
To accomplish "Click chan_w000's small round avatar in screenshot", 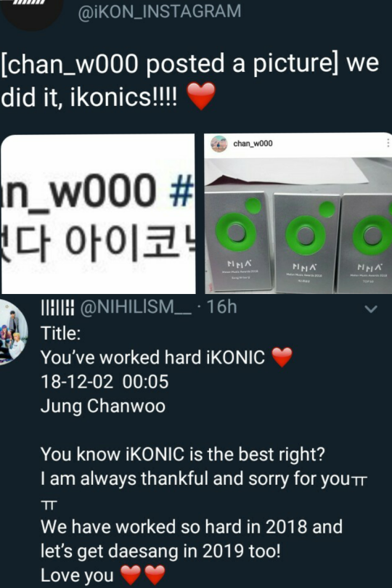I will pyautogui.click(x=219, y=144).
